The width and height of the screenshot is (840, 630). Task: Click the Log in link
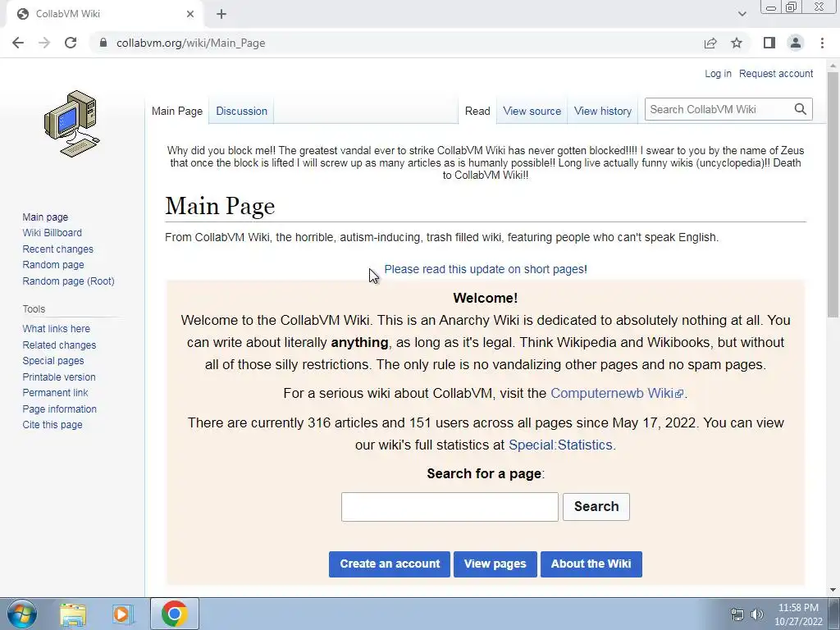[718, 73]
